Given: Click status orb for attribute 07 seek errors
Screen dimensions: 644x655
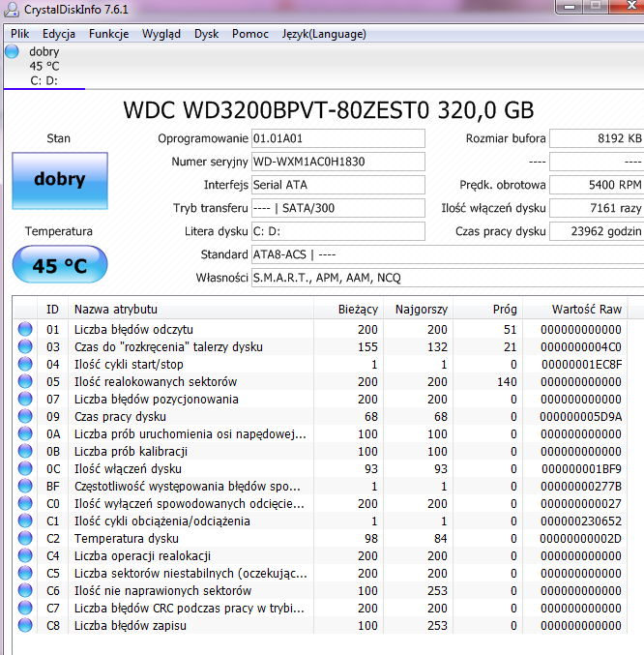Looking at the screenshot, I should point(25,399).
